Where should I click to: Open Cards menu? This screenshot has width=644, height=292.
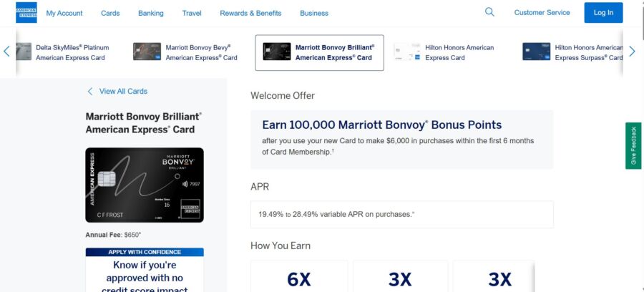pyautogui.click(x=110, y=13)
